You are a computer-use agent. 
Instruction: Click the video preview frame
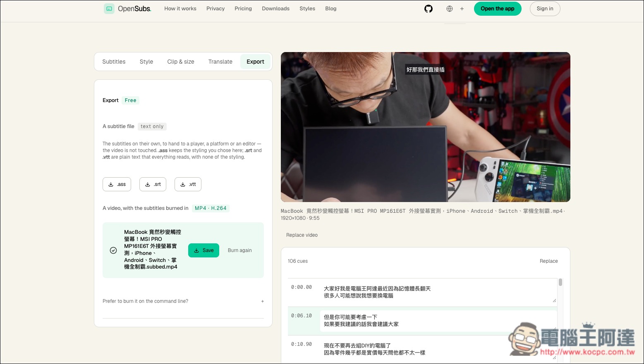pyautogui.click(x=426, y=127)
